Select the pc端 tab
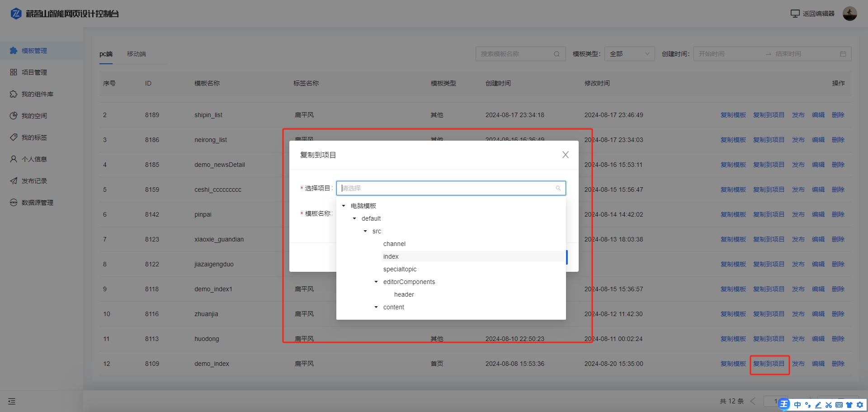Viewport: 868px width, 412px height. (x=106, y=54)
